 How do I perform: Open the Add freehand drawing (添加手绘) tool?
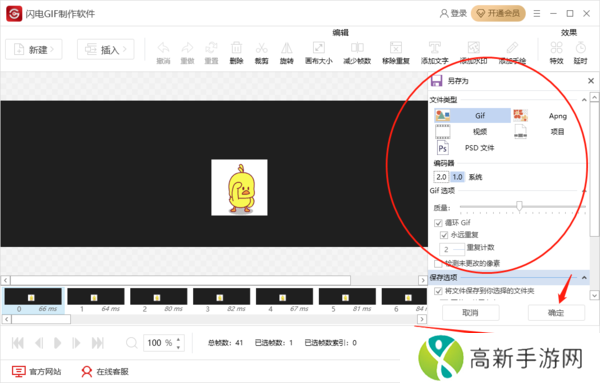512,49
